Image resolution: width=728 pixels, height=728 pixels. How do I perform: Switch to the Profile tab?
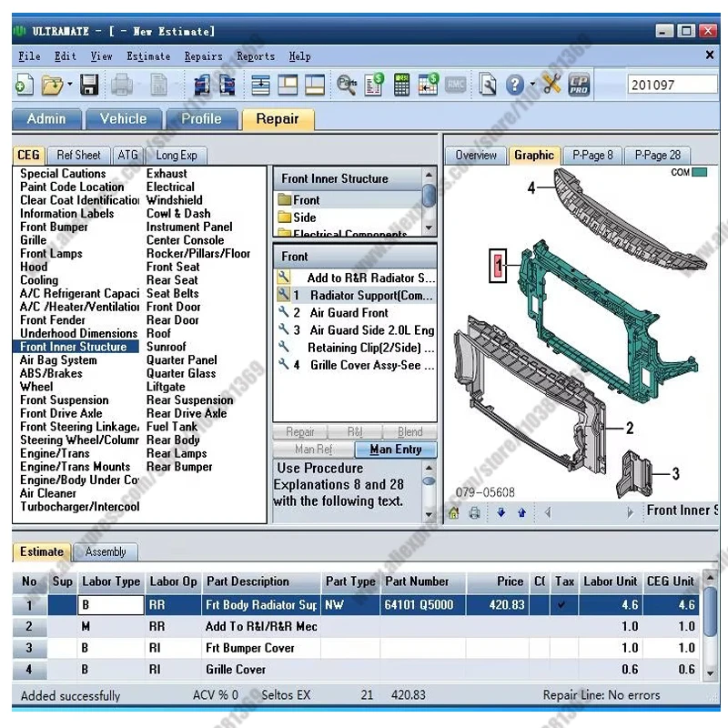[x=201, y=119]
